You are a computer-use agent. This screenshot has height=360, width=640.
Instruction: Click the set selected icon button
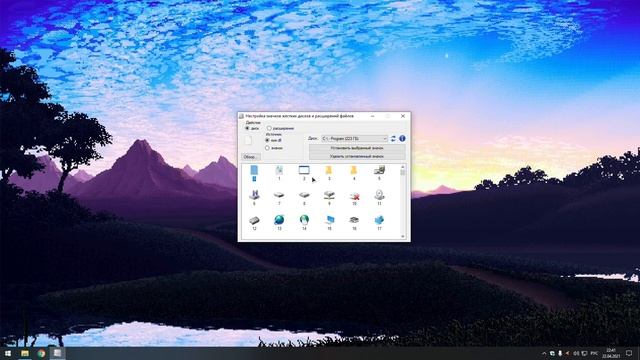point(357,148)
